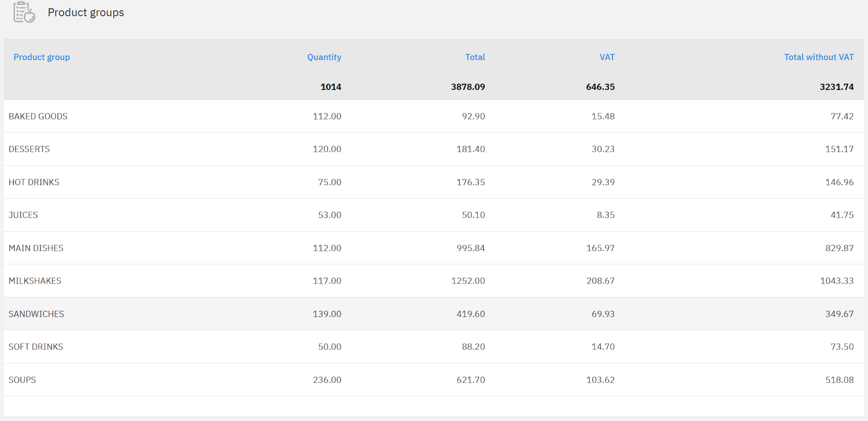The width and height of the screenshot is (868, 421).
Task: Click SOUPS value 518.08
Action: (840, 380)
